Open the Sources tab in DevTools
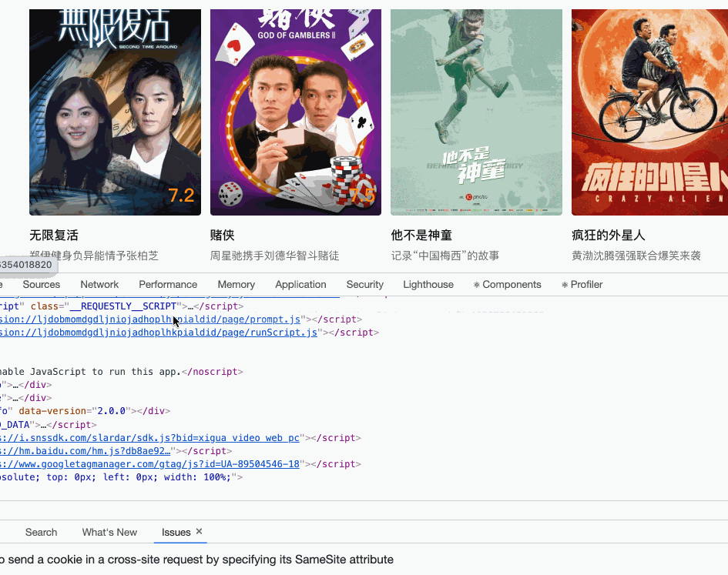Screen dimensions: 728x575 pyautogui.click(x=42, y=285)
